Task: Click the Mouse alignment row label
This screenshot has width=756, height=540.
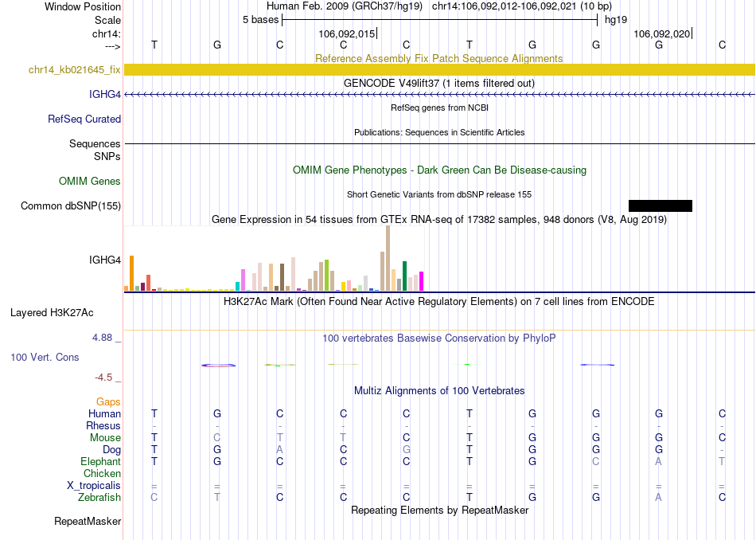Action: (x=105, y=438)
